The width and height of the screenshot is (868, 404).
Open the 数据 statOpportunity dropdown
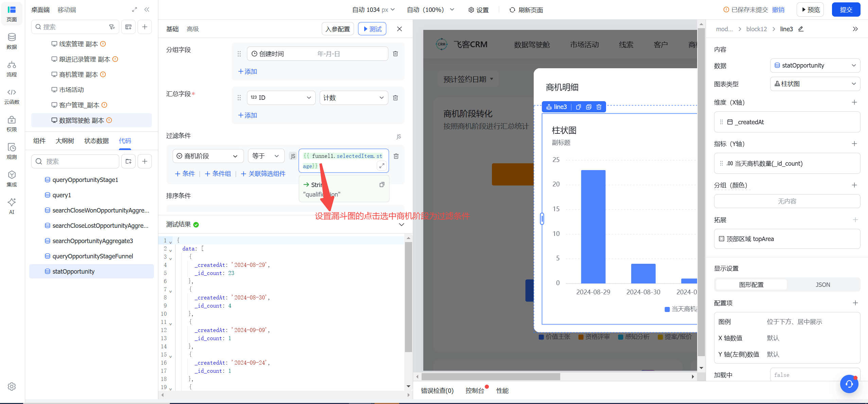[815, 66]
